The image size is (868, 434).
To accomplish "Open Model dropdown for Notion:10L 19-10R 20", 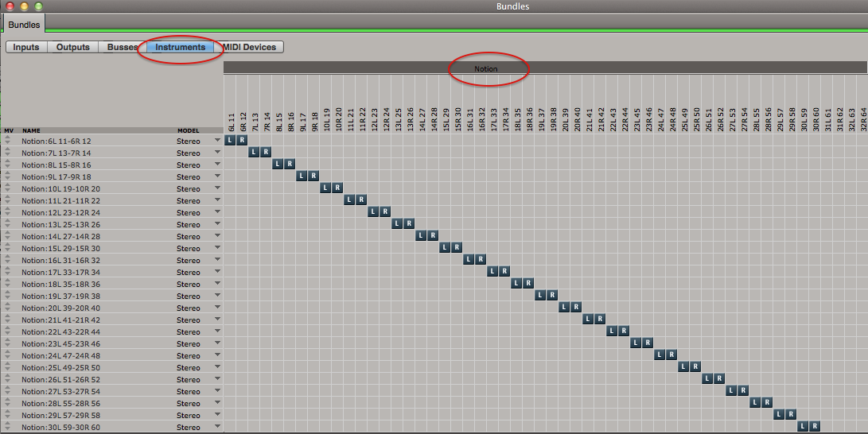I will click(217, 188).
